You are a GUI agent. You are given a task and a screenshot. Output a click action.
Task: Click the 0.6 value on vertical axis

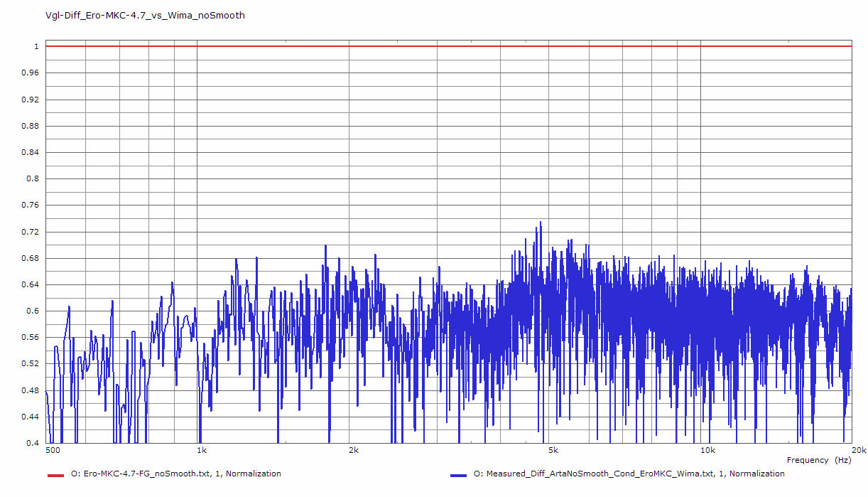(32, 311)
